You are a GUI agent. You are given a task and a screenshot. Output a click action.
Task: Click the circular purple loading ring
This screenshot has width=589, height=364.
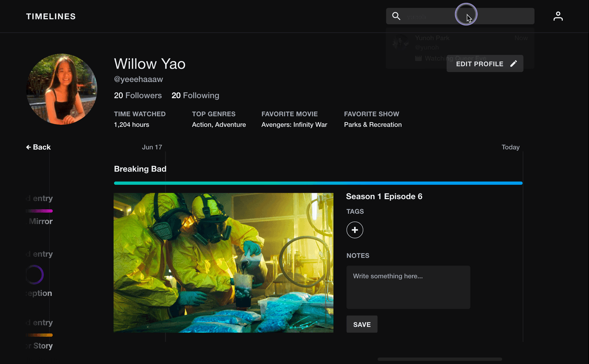tap(35, 275)
